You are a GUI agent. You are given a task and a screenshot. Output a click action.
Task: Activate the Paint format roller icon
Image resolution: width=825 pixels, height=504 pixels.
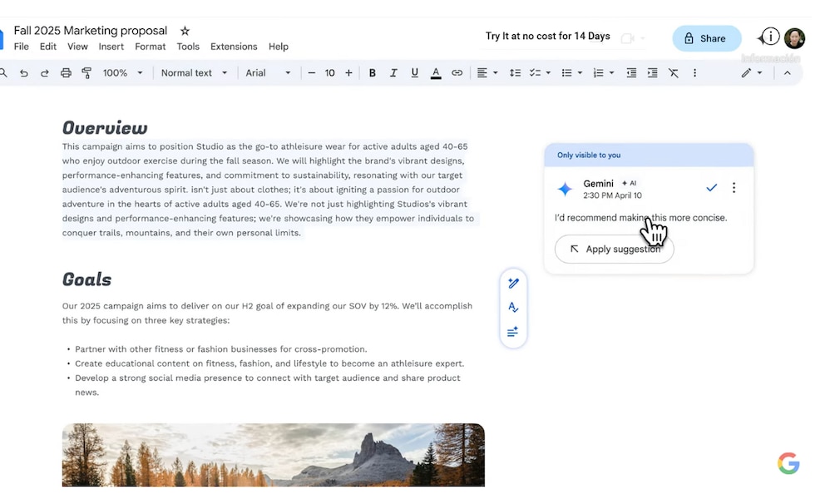[86, 73]
